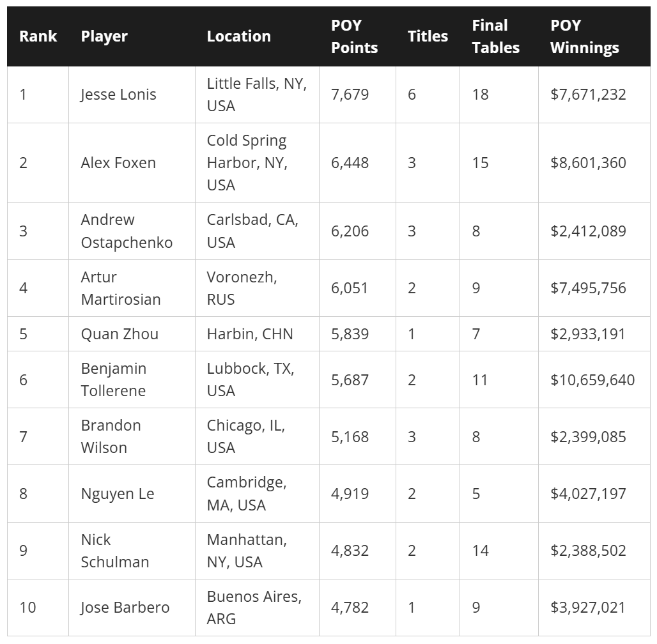Click Nick Schulman's name
The height and width of the screenshot is (644, 657).
[115, 551]
